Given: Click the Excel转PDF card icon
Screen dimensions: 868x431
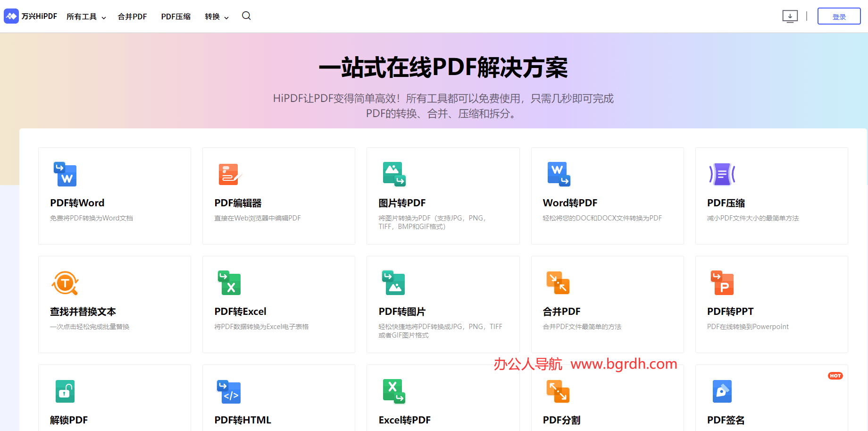Looking at the screenshot, I should [394, 391].
